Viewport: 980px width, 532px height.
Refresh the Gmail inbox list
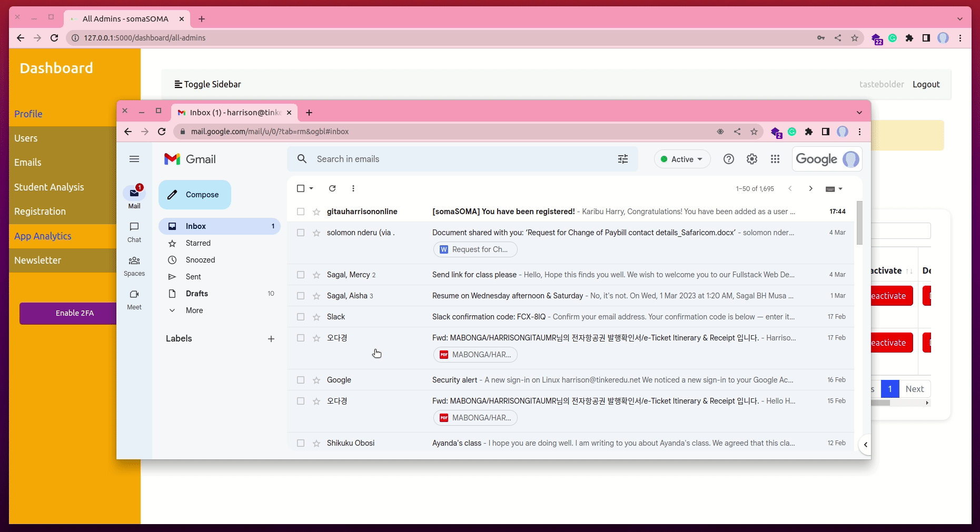332,188
